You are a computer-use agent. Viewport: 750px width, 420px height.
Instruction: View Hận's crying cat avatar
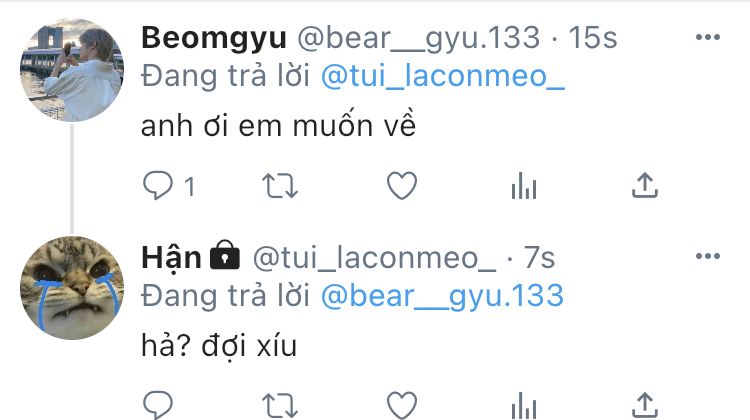pyautogui.click(x=72, y=288)
